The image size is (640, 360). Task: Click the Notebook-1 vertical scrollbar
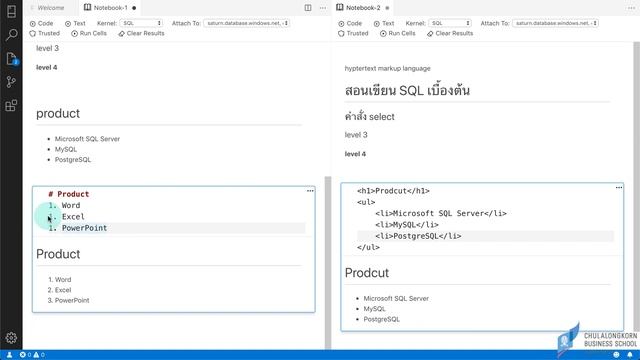point(328,263)
